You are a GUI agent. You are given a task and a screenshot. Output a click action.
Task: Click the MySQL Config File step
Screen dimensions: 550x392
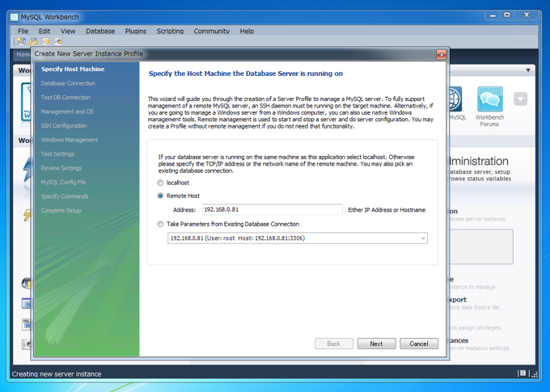click(x=63, y=183)
